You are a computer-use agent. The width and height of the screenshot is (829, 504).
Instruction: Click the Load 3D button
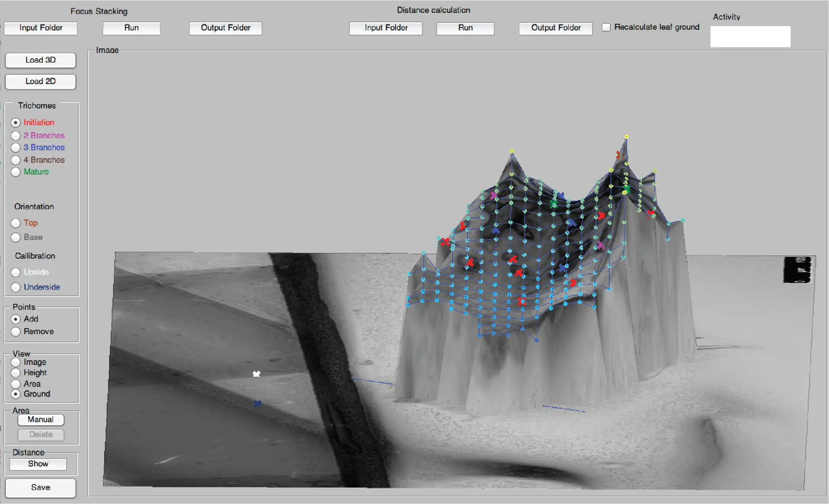click(40, 60)
